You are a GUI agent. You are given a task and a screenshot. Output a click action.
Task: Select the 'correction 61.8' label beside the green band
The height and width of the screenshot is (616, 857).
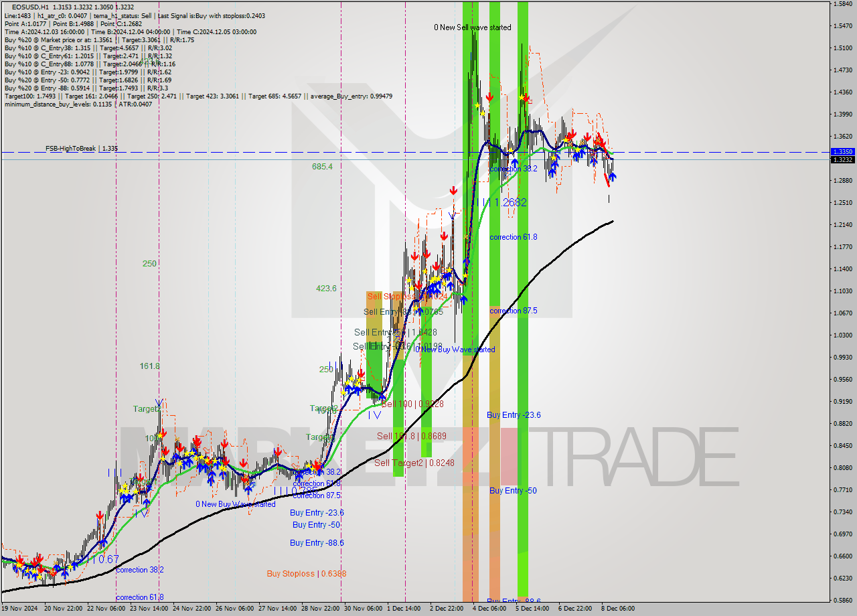click(513, 237)
